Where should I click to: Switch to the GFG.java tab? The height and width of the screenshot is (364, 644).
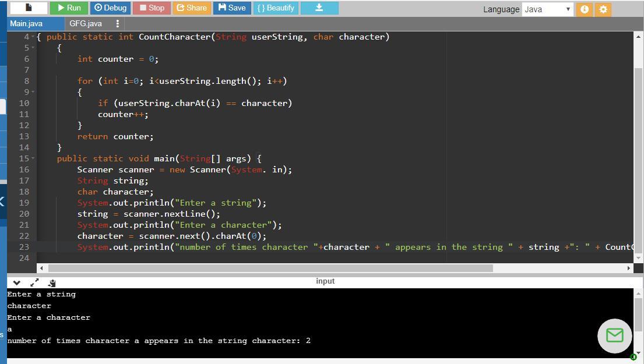click(86, 23)
